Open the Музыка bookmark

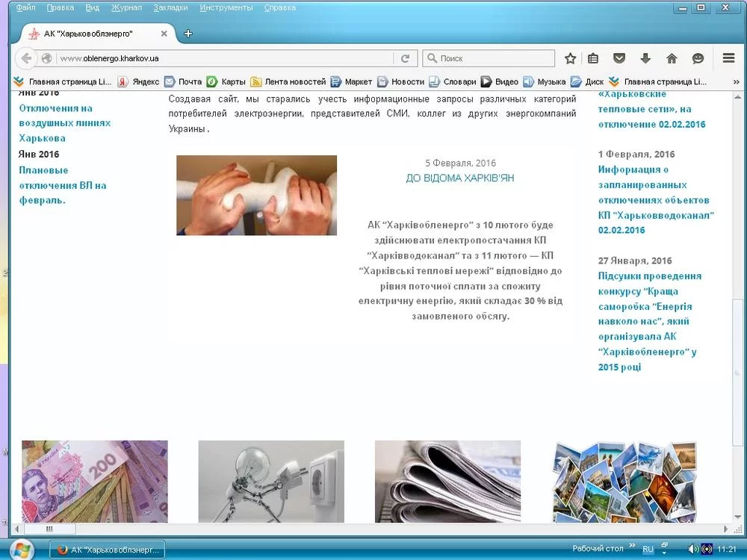545,81
